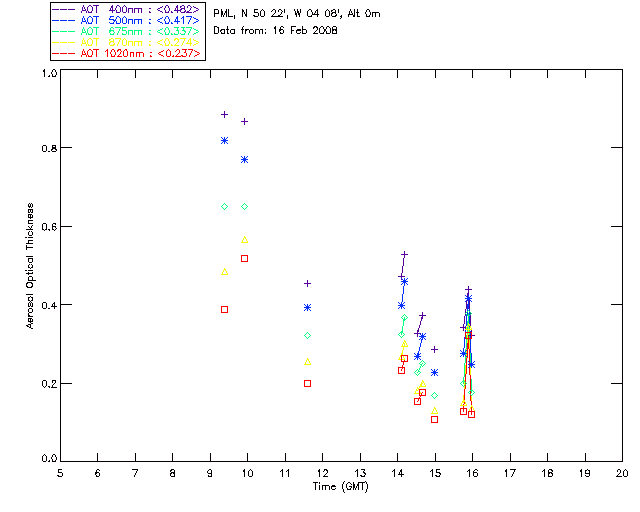Viewport: 640px width, 512px height.
Task: Click the highest blue asterisk data marker
Action: click(224, 140)
